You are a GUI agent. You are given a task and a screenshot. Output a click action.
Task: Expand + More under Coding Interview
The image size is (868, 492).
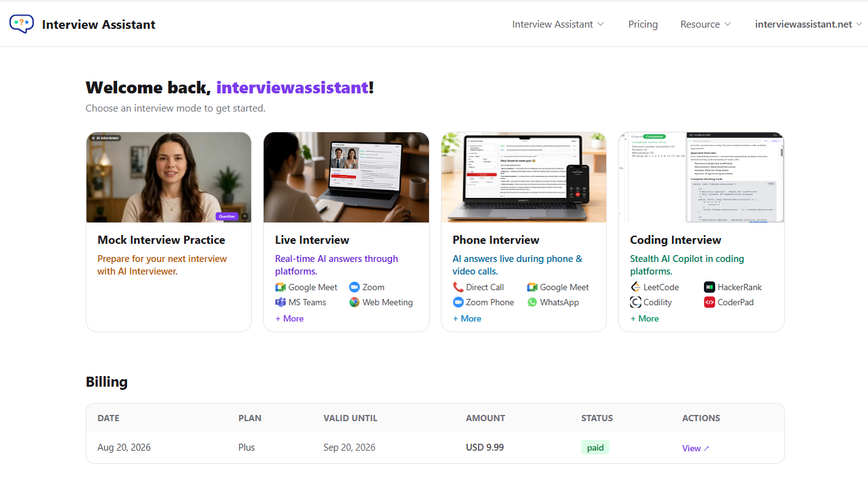(644, 318)
